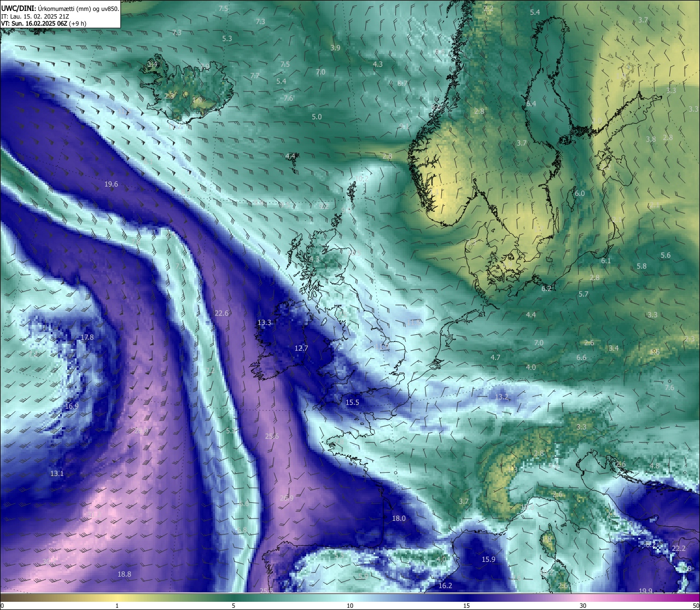Click the 7.7 value east of Iceland
This screenshot has width=700, height=610.
pyautogui.click(x=255, y=75)
